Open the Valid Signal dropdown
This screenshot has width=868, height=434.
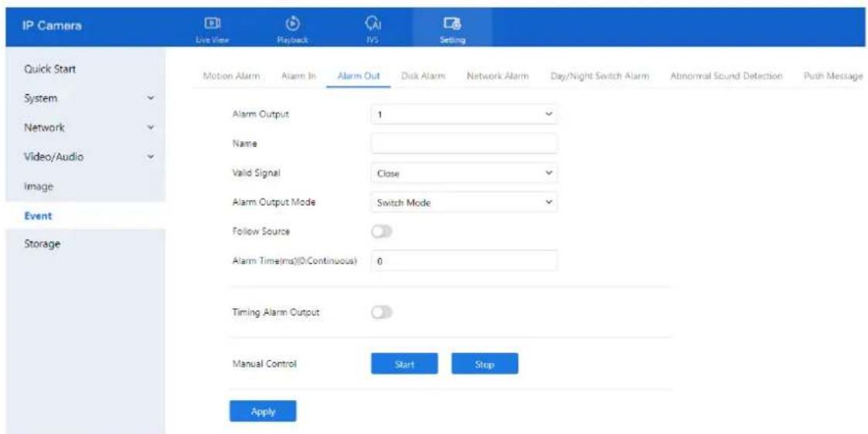[x=464, y=173]
